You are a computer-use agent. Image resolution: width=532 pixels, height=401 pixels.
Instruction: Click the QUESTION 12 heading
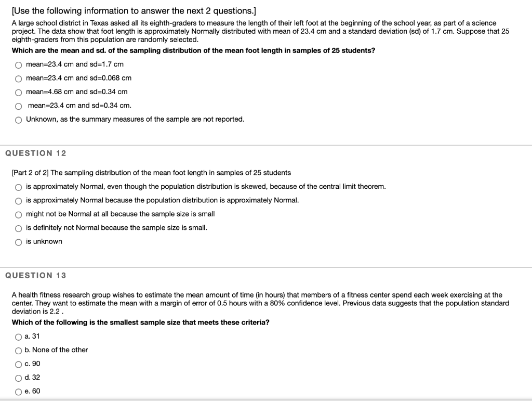tap(35, 153)
